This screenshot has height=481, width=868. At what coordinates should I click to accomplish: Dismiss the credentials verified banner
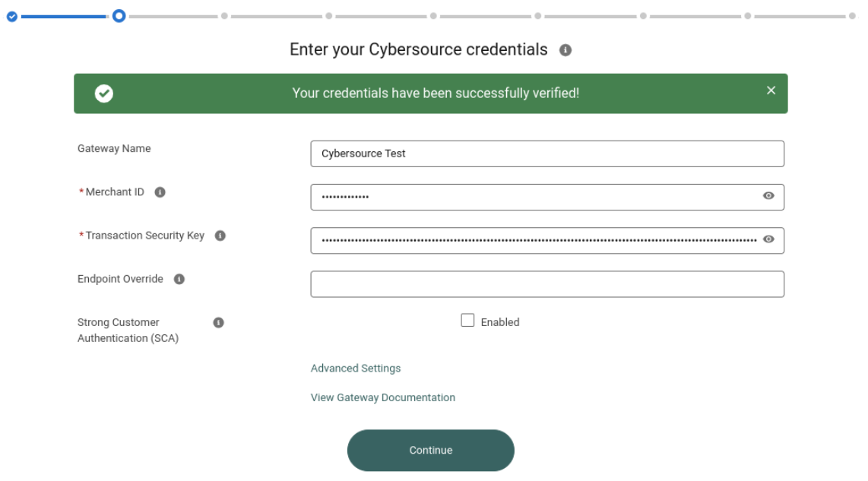pos(771,90)
